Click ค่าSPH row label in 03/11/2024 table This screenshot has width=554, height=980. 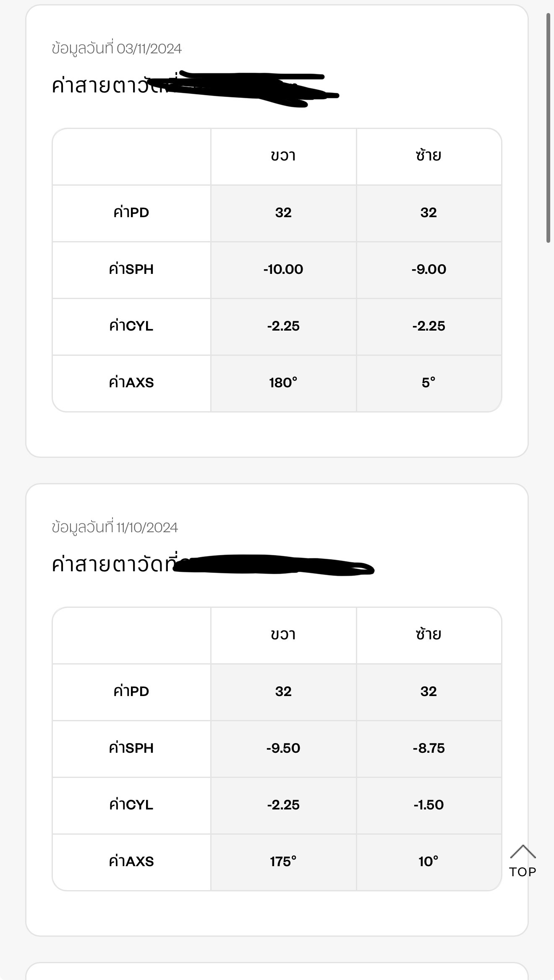[x=131, y=269]
